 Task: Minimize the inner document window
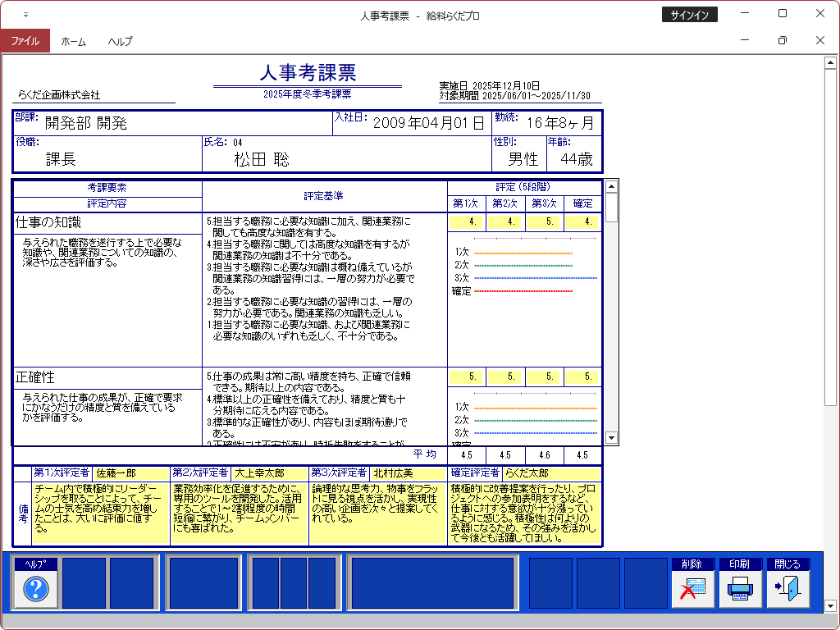(x=745, y=40)
